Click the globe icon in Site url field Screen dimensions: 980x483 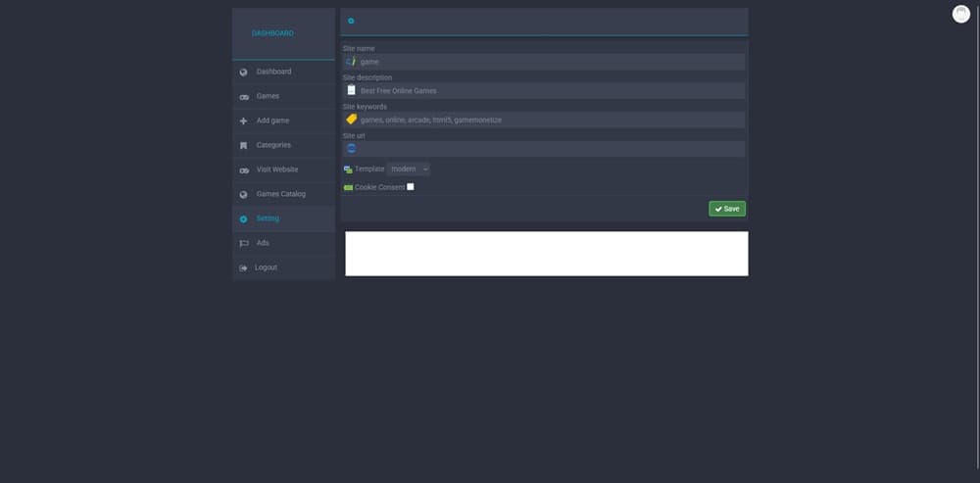[x=351, y=149]
